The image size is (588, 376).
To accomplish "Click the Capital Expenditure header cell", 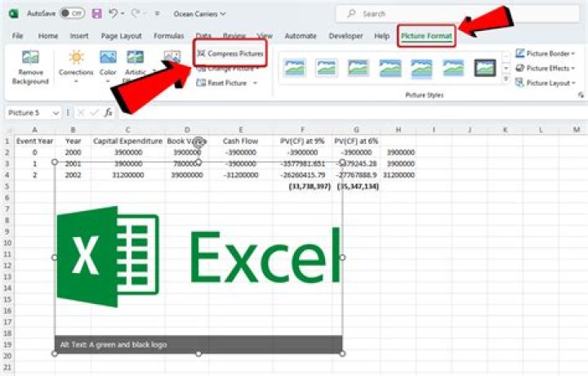I will tap(127, 141).
